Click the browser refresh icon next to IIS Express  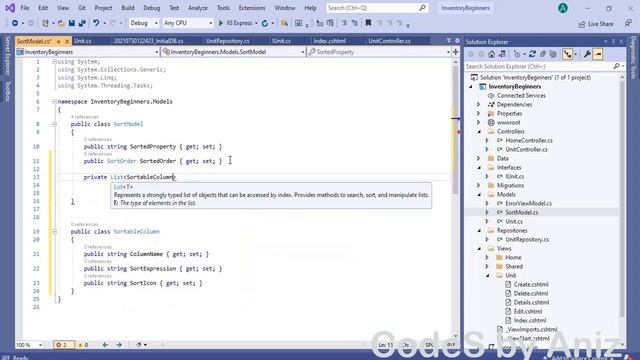tap(264, 23)
